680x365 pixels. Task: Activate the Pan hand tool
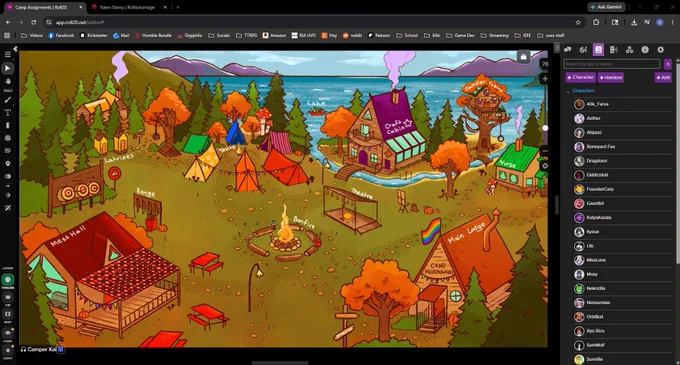(x=7, y=81)
